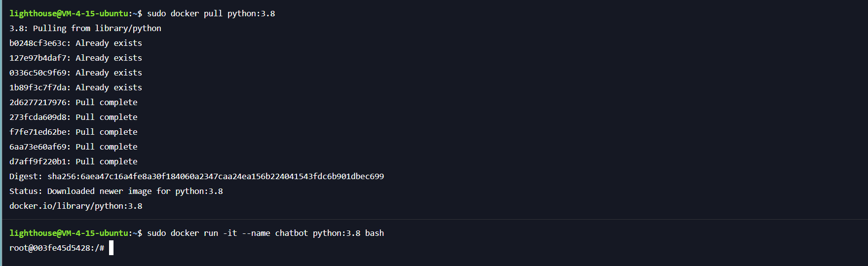Click layer 2d6277217976 Pull complete line
This screenshot has width=868, height=266.
coord(74,103)
